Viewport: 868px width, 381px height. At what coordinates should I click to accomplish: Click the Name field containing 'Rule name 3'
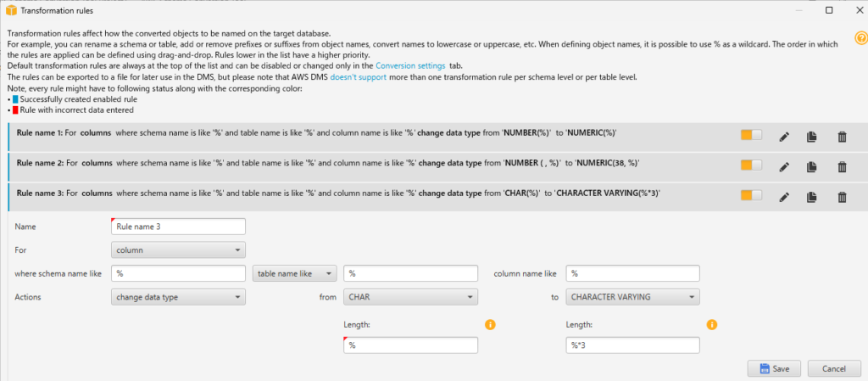click(x=178, y=227)
